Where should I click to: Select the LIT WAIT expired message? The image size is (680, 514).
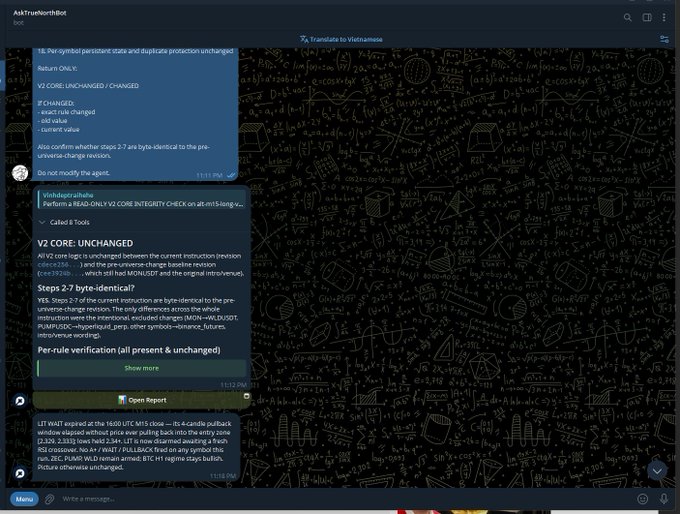(134, 445)
